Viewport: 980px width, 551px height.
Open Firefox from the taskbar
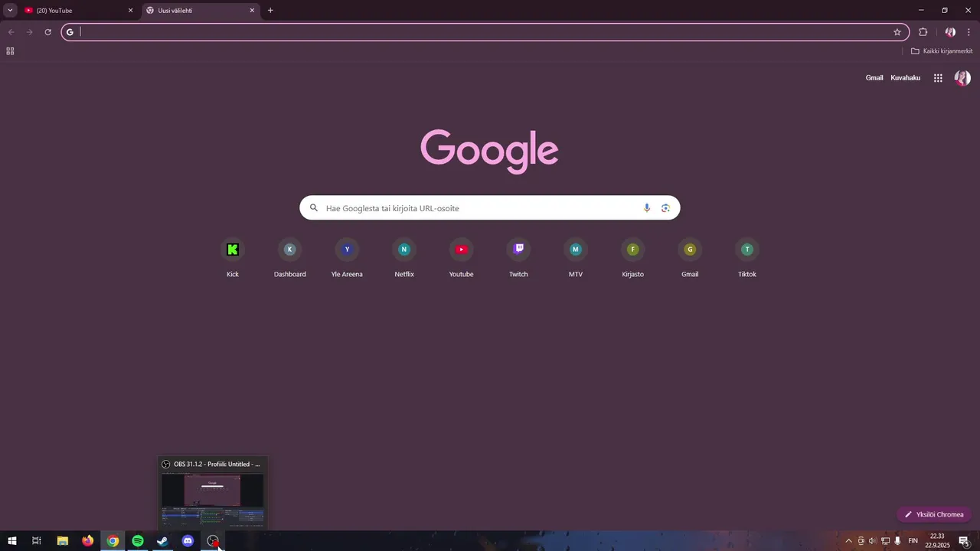tap(87, 541)
